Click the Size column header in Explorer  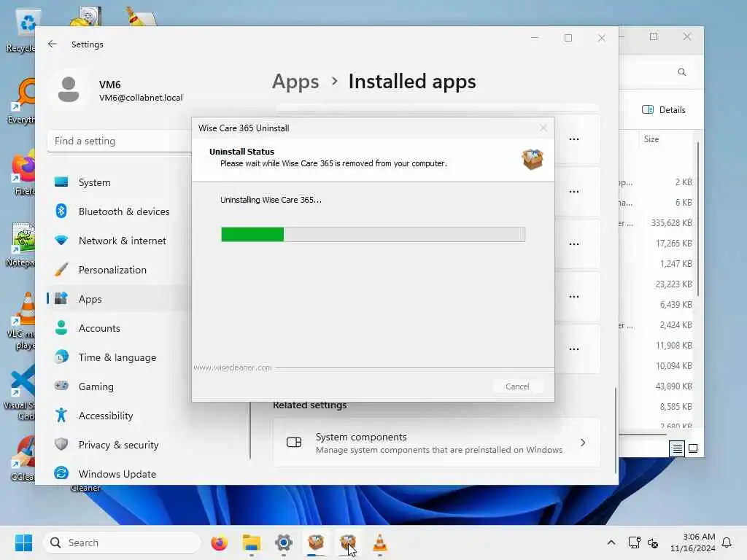click(x=651, y=139)
